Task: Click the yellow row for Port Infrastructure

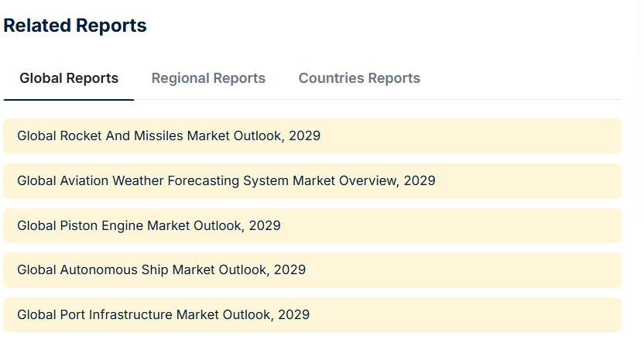Action: pyautogui.click(x=464, y=315)
